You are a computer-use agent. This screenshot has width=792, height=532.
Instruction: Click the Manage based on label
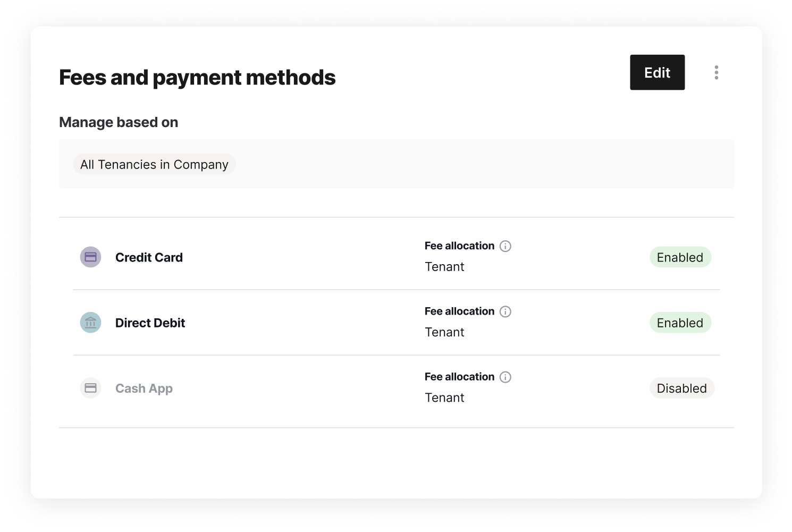(x=119, y=122)
